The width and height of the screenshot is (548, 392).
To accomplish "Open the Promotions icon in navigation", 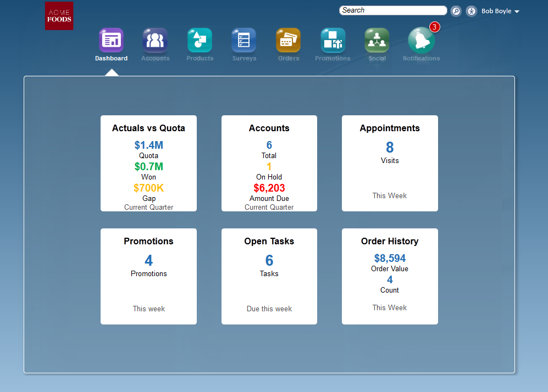I will point(333,40).
